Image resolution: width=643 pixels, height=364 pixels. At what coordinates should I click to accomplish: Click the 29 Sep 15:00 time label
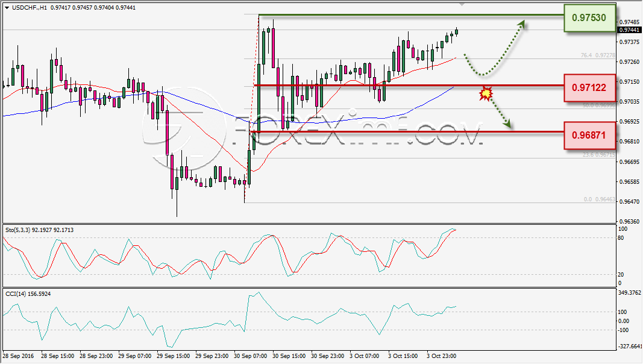[x=173, y=356]
